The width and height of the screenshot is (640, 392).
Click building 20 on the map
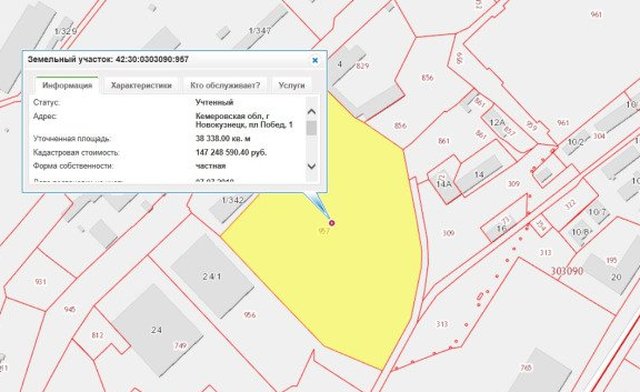click(616, 277)
